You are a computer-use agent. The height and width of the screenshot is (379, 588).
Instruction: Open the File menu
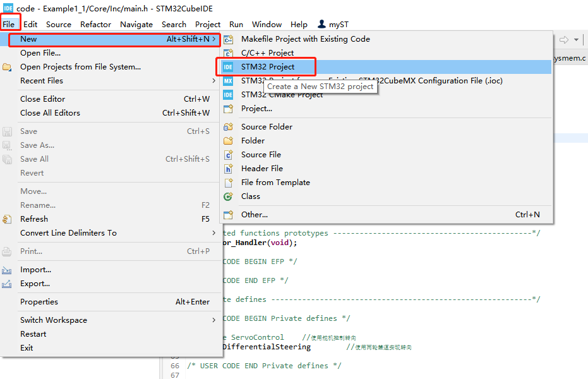(9, 25)
